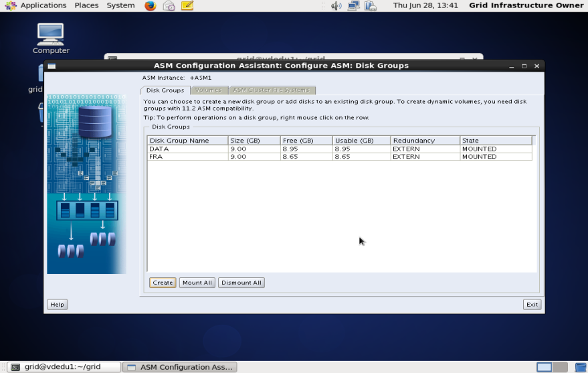Open the removable device tray icon
This screenshot has height=373, width=588.
click(371, 5)
